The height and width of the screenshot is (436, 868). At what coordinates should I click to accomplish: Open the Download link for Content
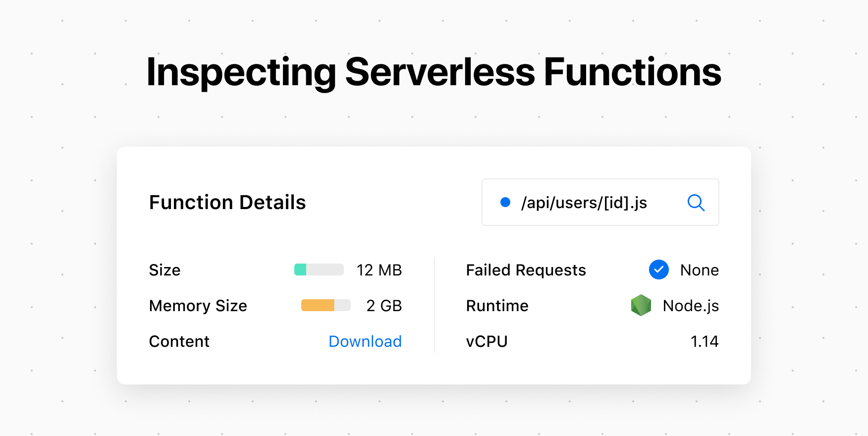pos(365,341)
